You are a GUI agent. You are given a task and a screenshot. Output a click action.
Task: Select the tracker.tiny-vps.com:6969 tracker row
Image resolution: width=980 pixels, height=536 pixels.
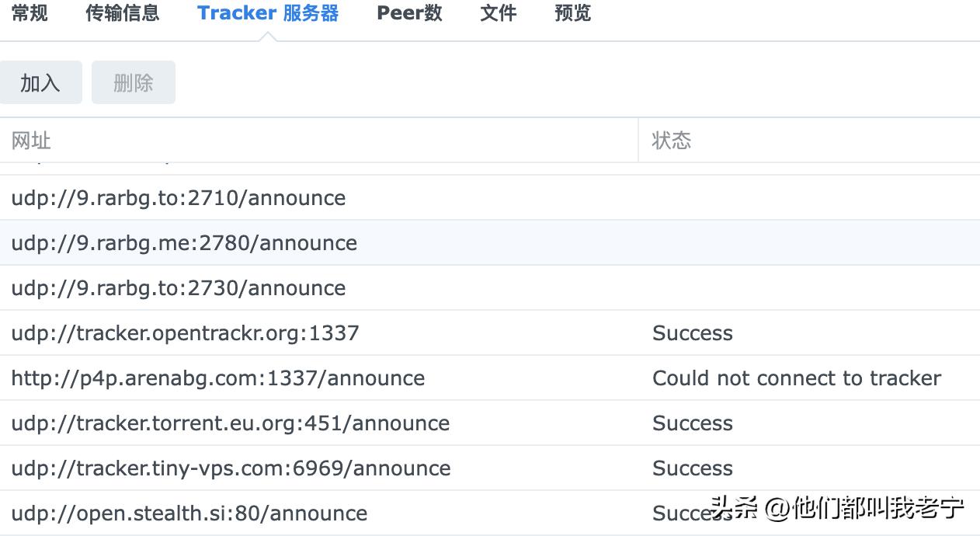(x=231, y=468)
